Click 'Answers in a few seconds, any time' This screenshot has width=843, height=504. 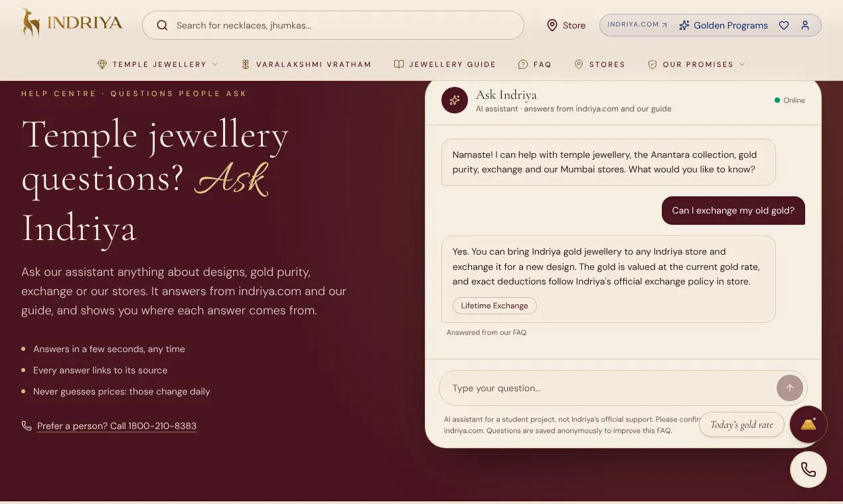pyautogui.click(x=109, y=349)
